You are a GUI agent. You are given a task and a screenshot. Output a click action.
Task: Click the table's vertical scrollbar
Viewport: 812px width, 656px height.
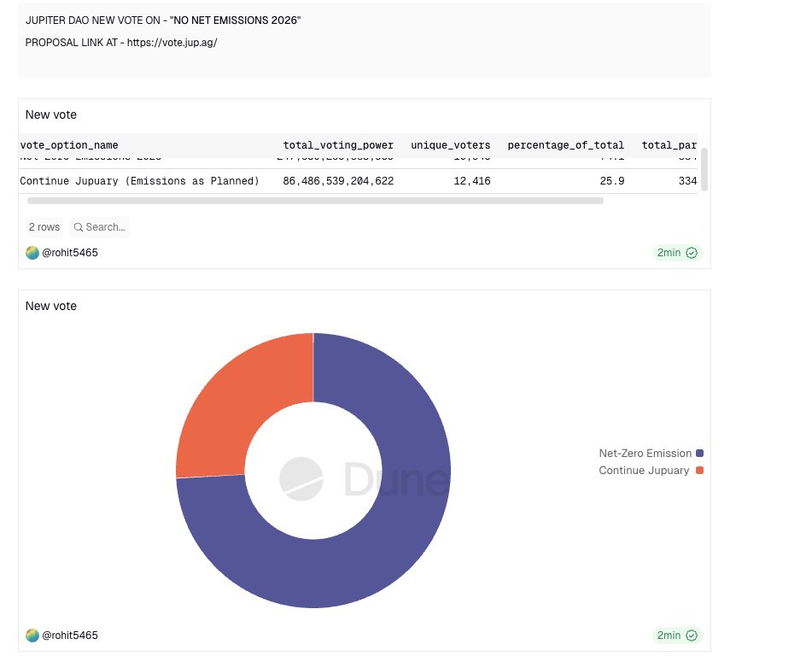coord(704,169)
